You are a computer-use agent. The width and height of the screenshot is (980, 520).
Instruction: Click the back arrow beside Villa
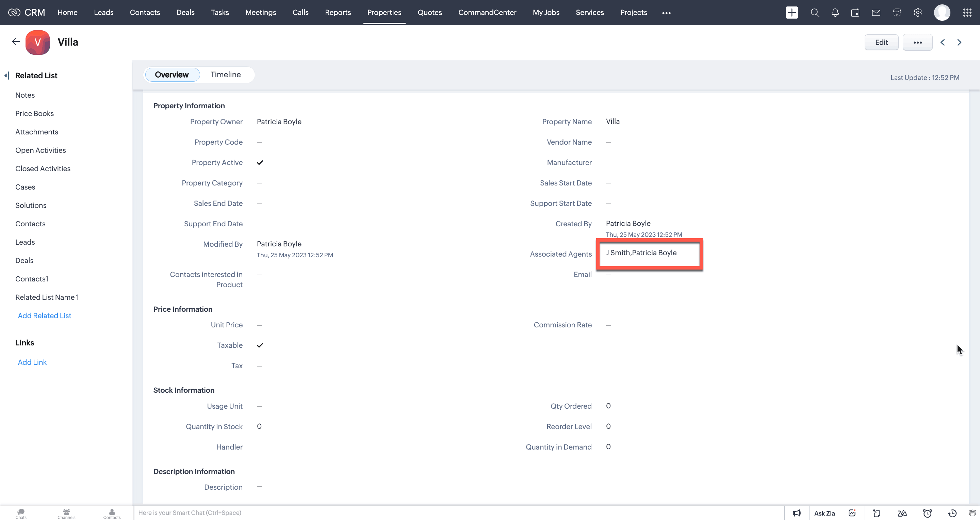tap(16, 42)
